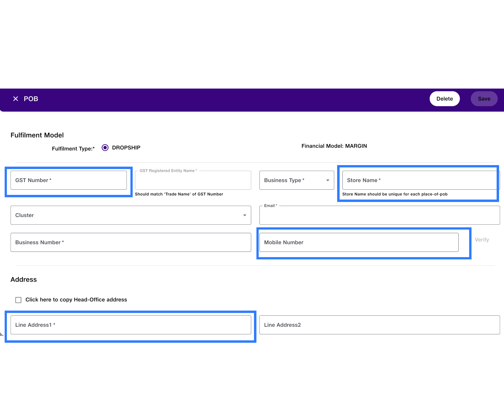Screen dimensions: 504x420
Task: Close the POB panel with X icon
Action: [x=16, y=99]
